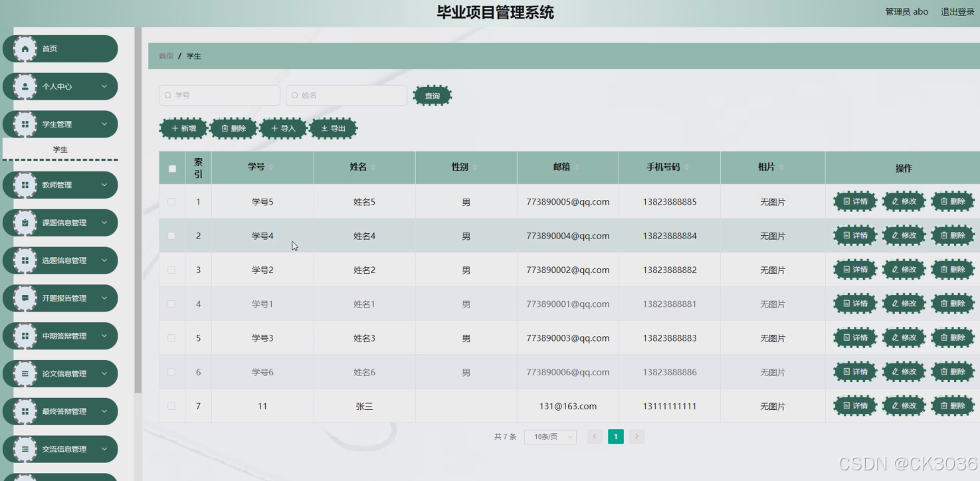Image resolution: width=980 pixels, height=481 pixels.
Task: Click 退出登录 to log out
Action: (957, 12)
